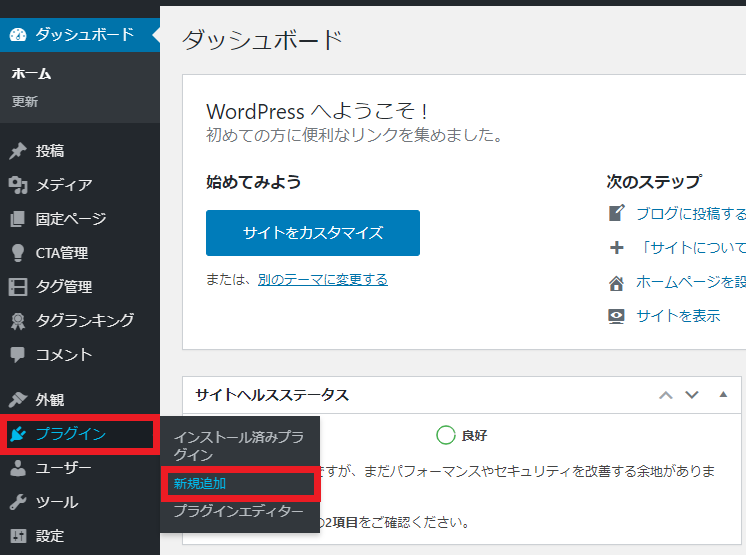Open プラグインエディター from the submenu
This screenshot has height=555, width=746.
point(237,511)
